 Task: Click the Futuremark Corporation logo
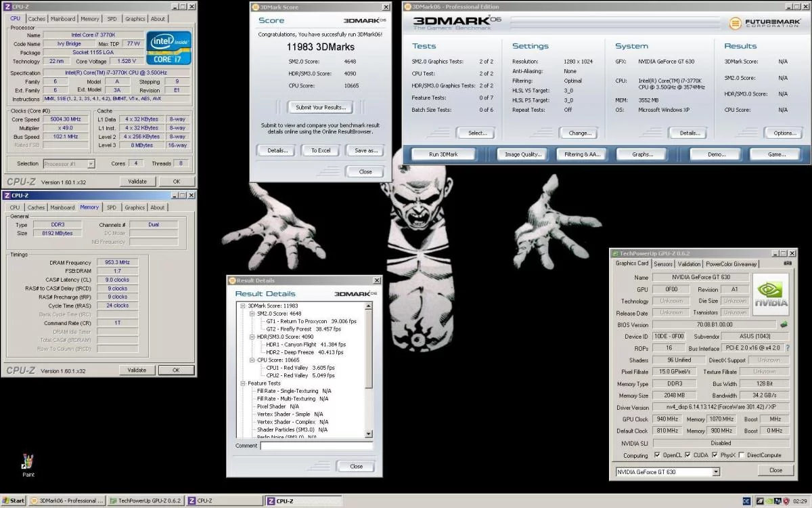point(766,22)
